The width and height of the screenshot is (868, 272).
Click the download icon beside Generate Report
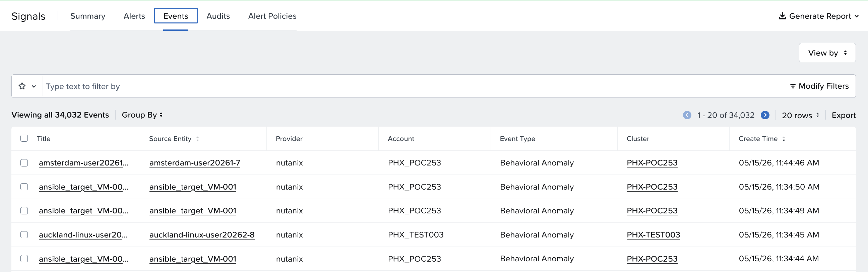pyautogui.click(x=782, y=16)
